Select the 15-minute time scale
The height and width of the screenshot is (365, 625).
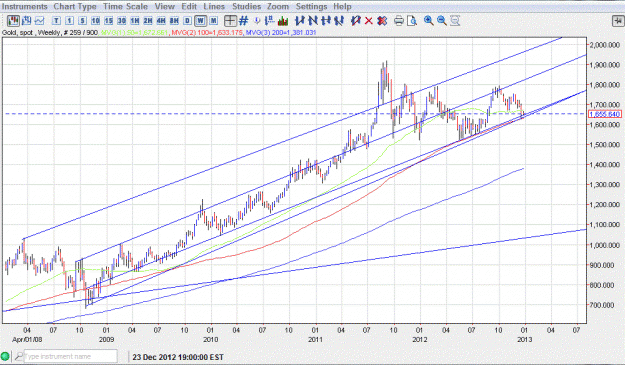[x=108, y=21]
